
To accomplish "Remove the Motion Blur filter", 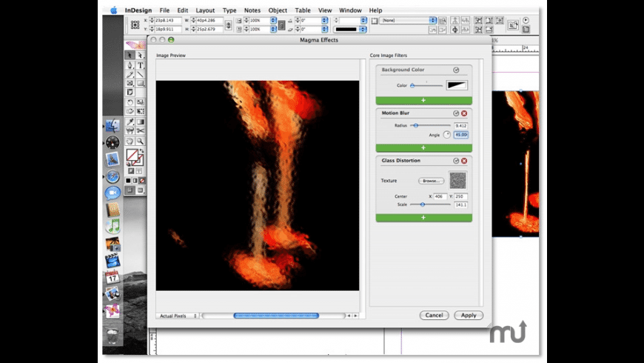I will [464, 113].
